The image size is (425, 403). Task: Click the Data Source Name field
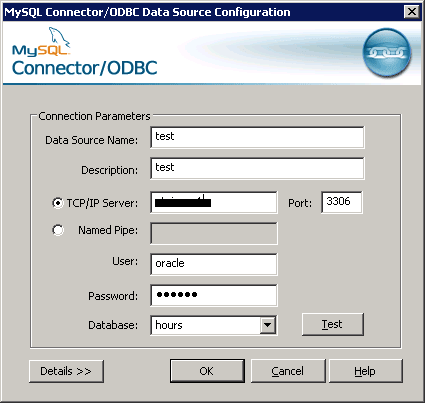tap(257, 137)
